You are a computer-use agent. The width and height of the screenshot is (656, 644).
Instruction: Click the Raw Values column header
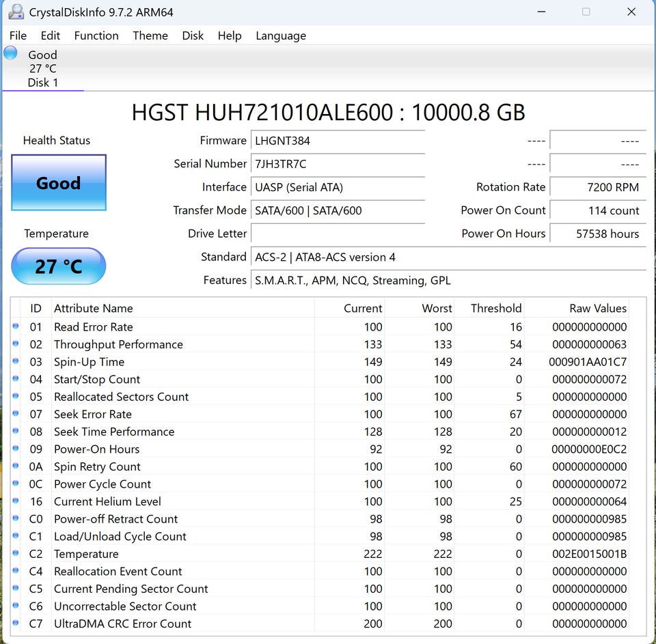[x=597, y=309]
